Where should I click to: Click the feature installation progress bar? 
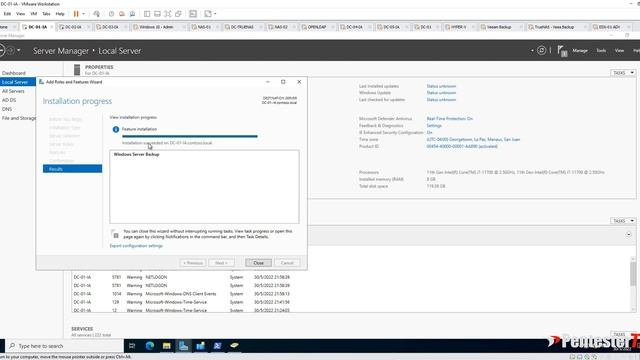tap(190, 136)
